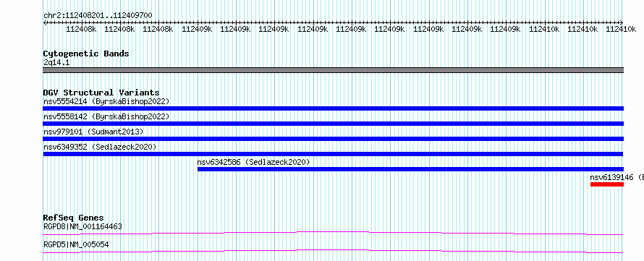Click the first 112410k ruler tick label
Viewport: 644px width, 261px height.
click(544, 29)
